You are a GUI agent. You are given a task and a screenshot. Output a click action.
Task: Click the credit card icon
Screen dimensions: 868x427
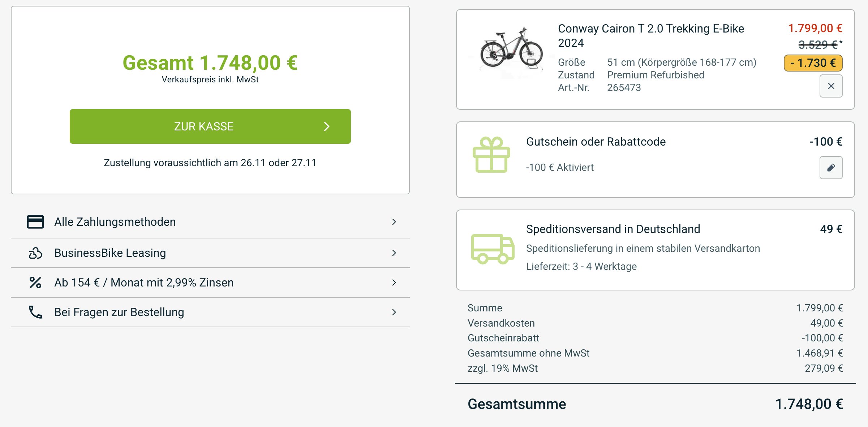pos(35,222)
